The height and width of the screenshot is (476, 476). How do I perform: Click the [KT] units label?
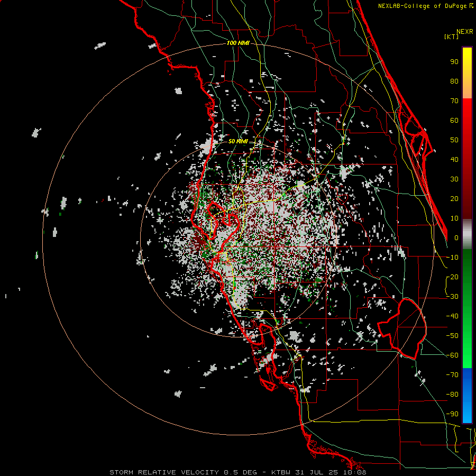click(x=452, y=36)
